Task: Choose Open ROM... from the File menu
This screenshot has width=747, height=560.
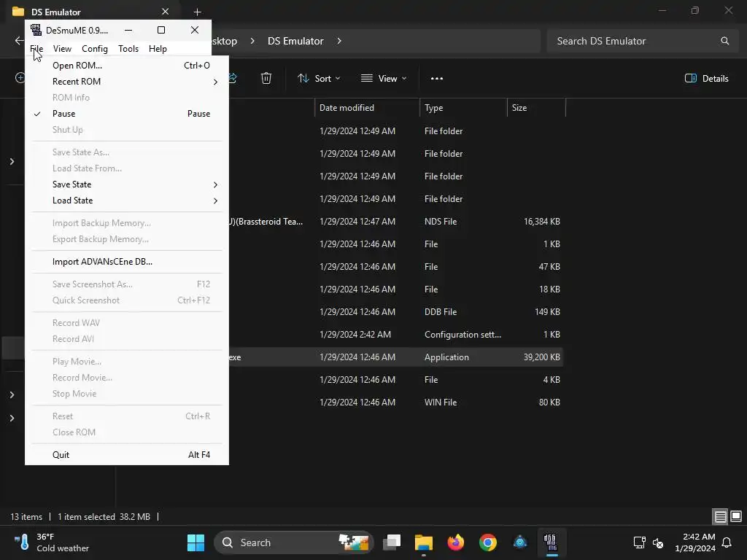Action: pyautogui.click(x=127, y=65)
